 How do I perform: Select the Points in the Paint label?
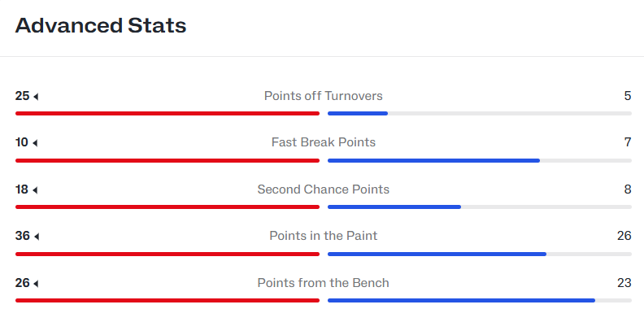click(324, 236)
